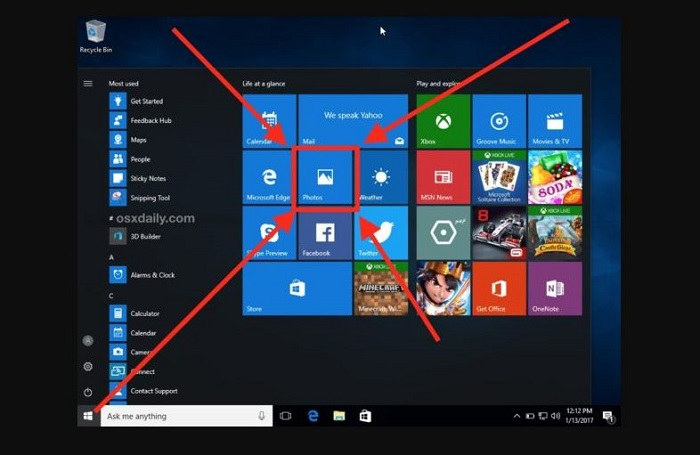Open the Weather tile
Viewport: 700px width, 455px height.
381,177
